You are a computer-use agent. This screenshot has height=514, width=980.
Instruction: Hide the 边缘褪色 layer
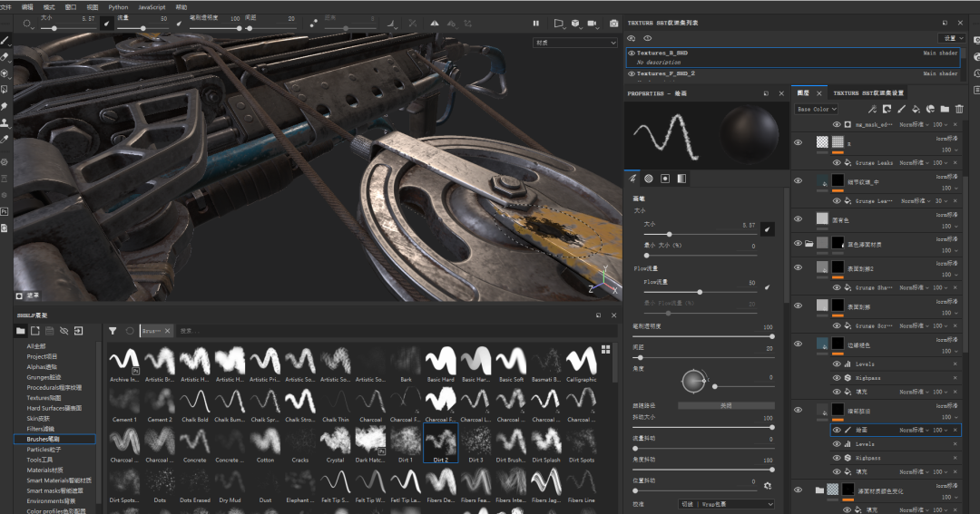[x=799, y=344]
